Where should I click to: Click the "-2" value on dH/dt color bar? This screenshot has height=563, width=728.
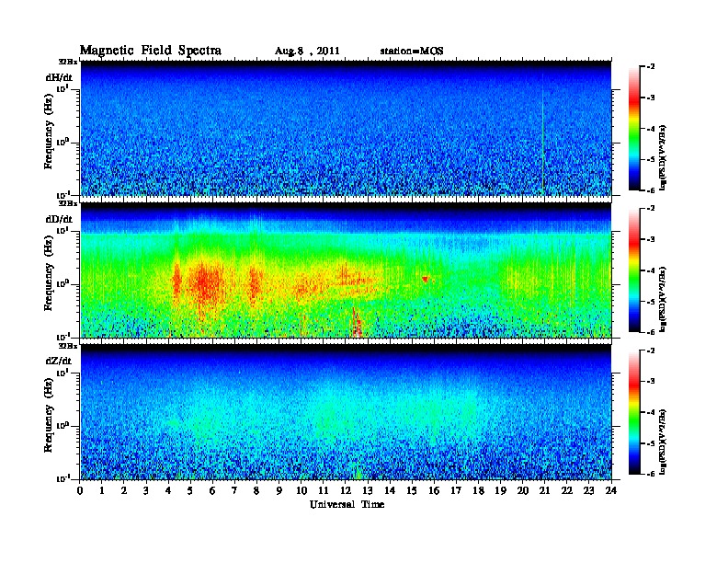[x=651, y=67]
